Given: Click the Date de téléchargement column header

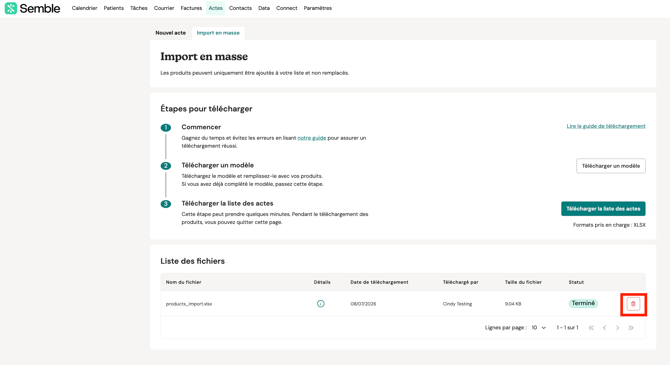Looking at the screenshot, I should pos(379,282).
